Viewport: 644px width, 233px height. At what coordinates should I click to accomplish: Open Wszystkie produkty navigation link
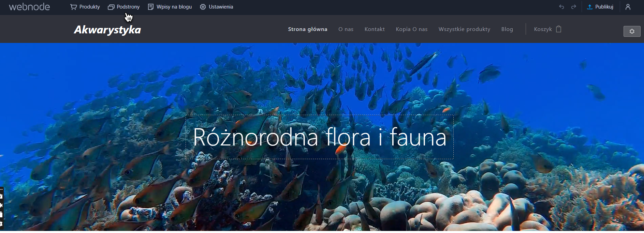click(x=464, y=29)
